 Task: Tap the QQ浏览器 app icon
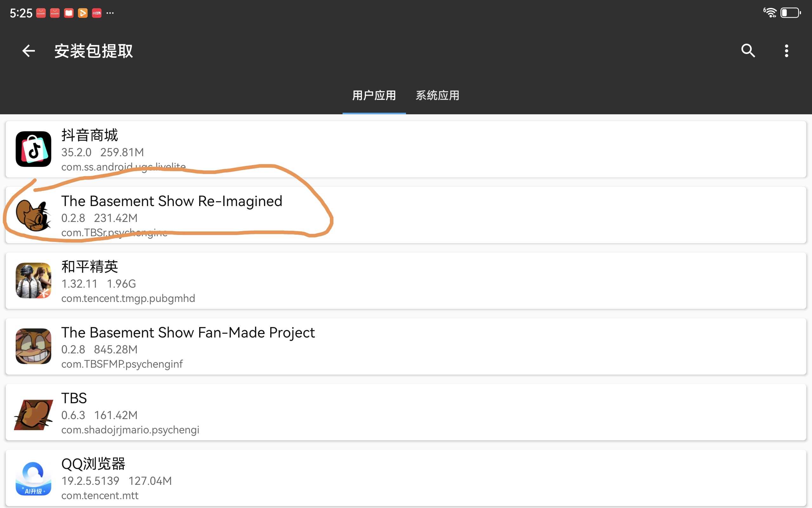(33, 478)
